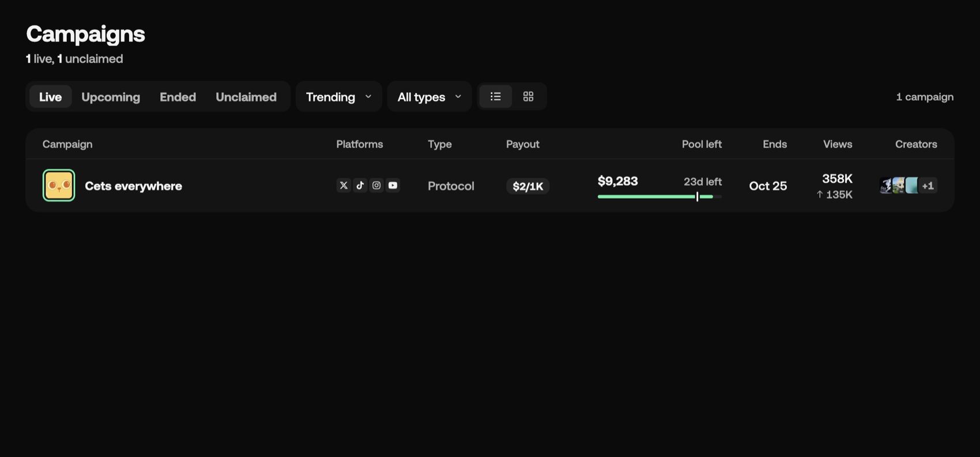Click the 23d left label
The image size is (980, 457).
(x=703, y=182)
